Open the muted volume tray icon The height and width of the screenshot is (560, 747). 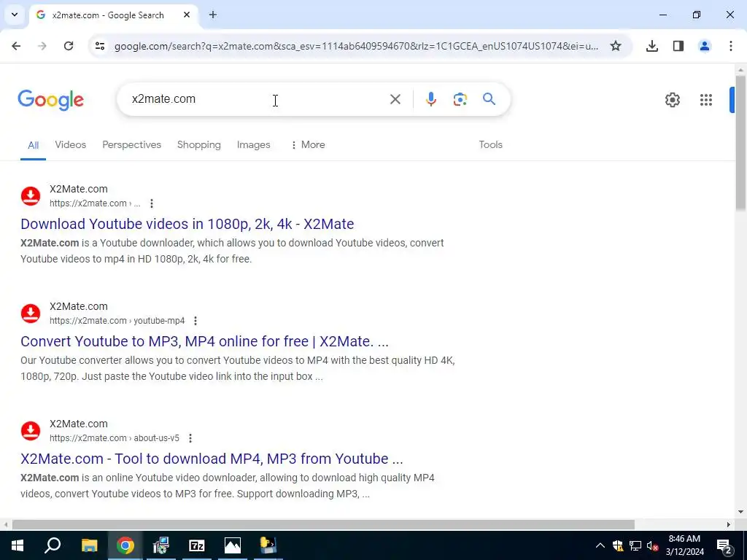(653, 545)
